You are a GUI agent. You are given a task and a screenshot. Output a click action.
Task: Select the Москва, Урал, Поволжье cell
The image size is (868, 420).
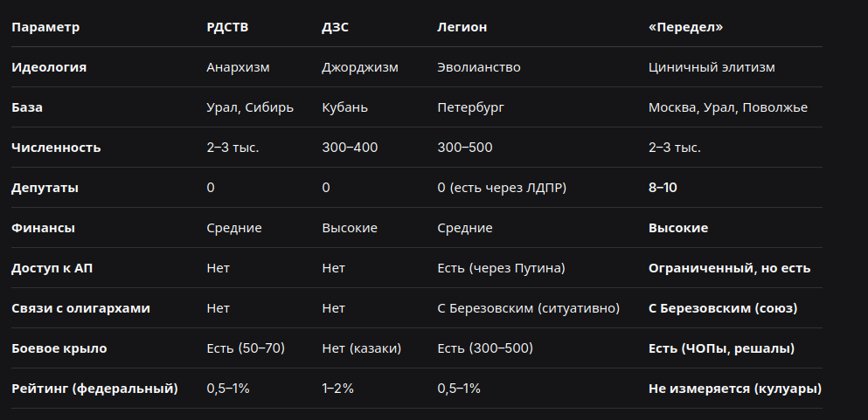pyautogui.click(x=728, y=107)
